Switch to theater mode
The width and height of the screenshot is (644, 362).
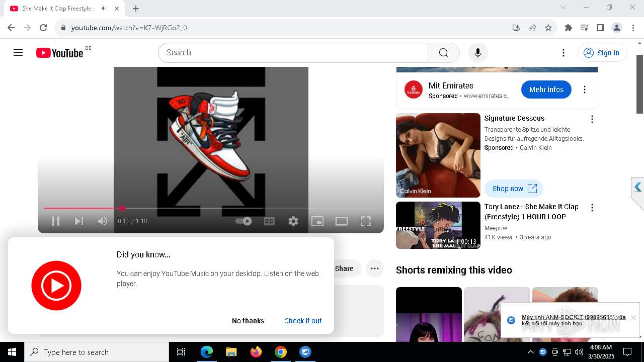coord(342,221)
